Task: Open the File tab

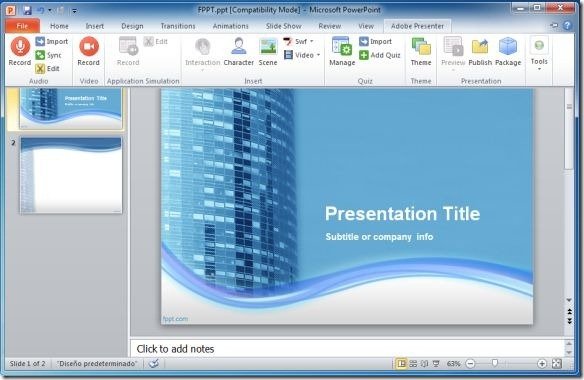Action: (x=22, y=26)
